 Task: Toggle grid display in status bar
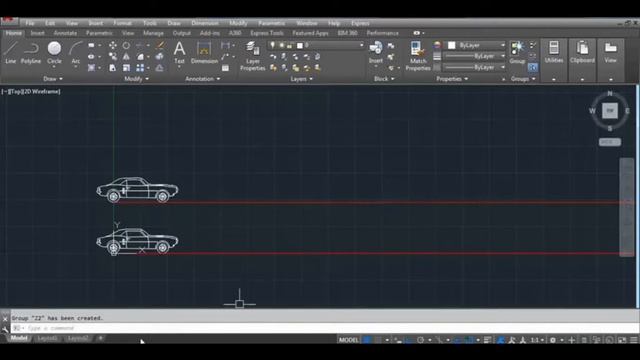click(367, 340)
